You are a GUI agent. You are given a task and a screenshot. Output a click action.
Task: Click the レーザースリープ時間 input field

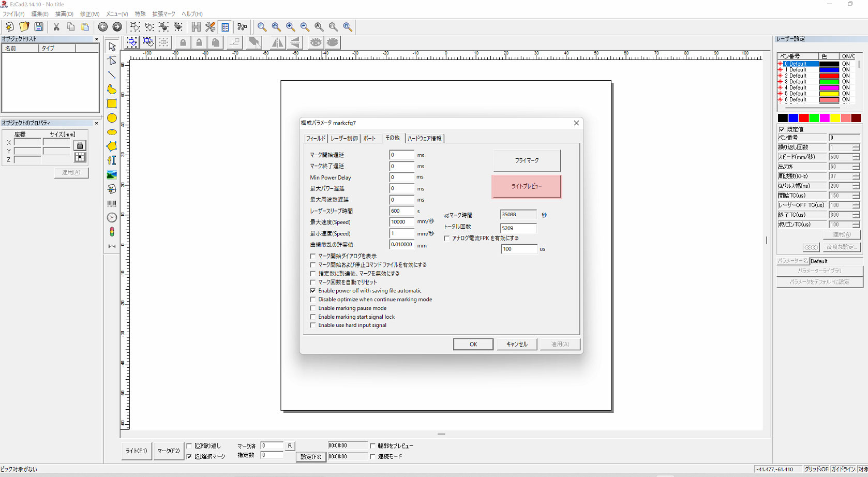[401, 211]
